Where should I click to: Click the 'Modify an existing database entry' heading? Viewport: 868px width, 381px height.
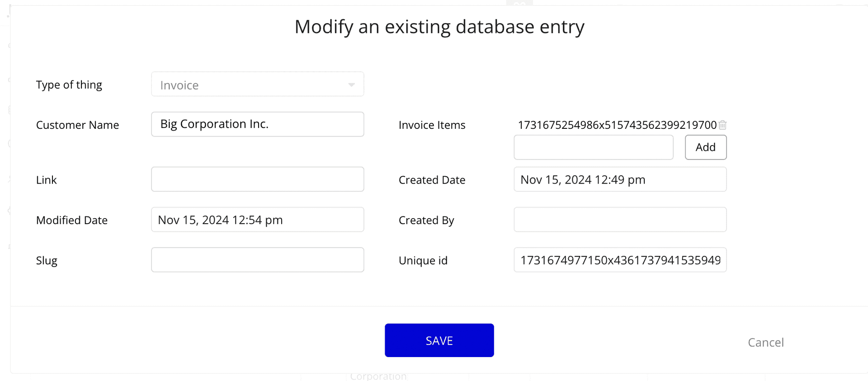[439, 27]
